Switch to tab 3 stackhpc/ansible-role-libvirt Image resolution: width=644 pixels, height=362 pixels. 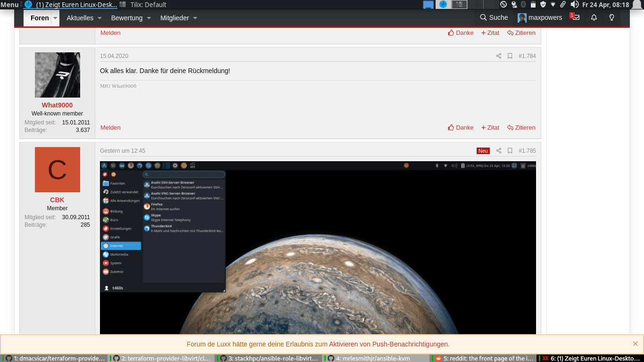[x=268, y=358]
